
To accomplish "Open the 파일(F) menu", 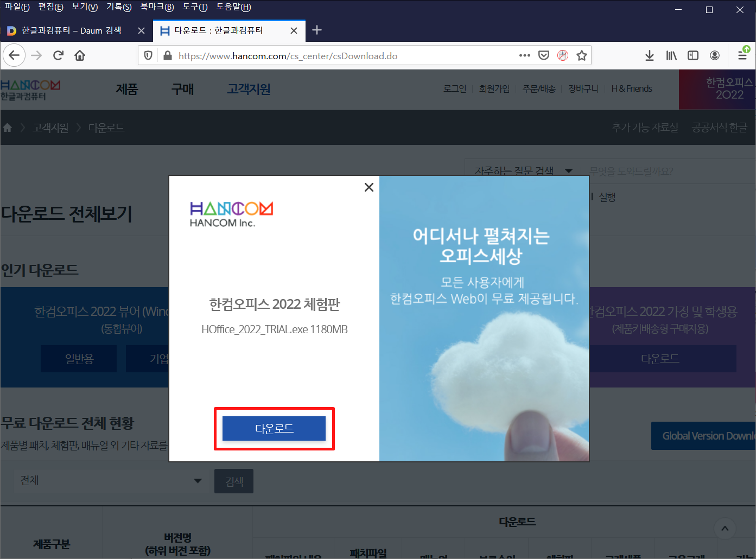I will 17,7.
